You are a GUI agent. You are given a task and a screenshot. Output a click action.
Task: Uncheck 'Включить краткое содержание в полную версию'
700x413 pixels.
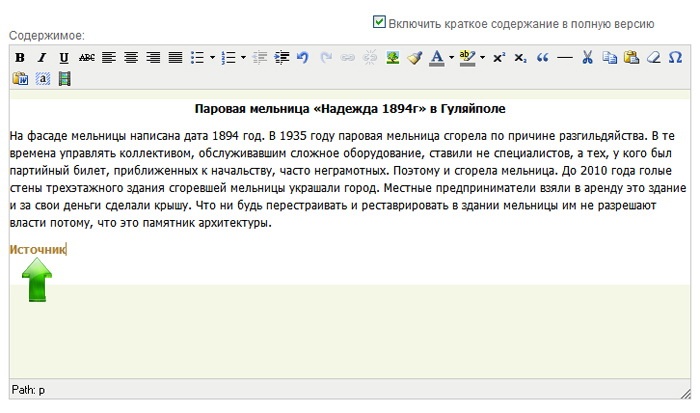pyautogui.click(x=379, y=22)
